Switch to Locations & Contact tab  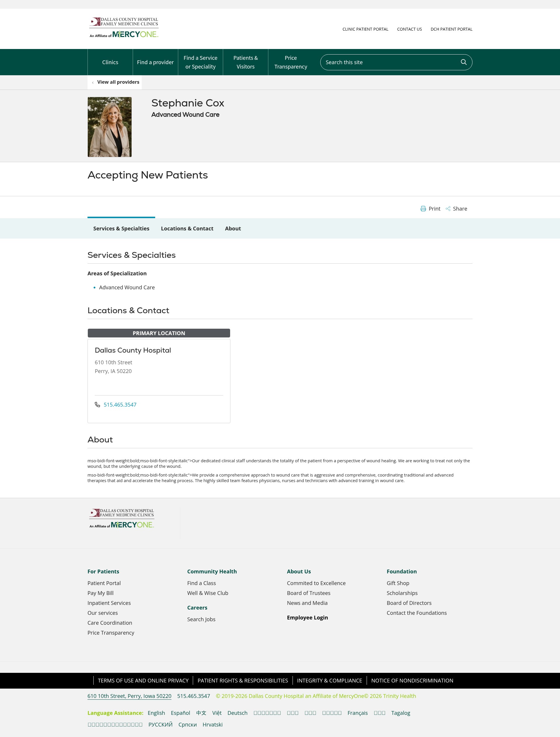[187, 228]
